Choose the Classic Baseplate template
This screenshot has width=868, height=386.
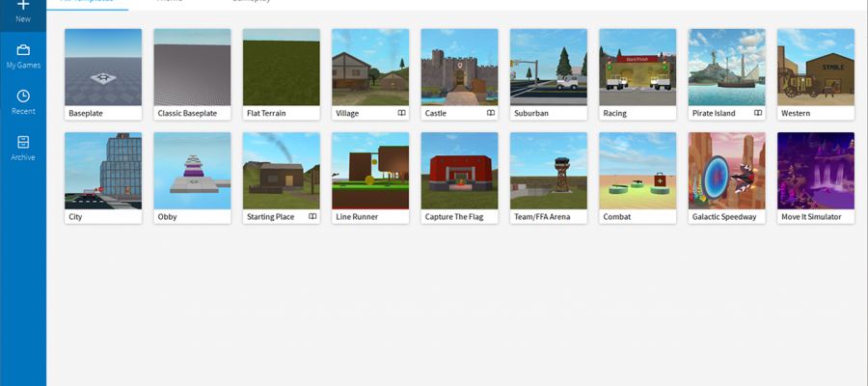(192, 74)
